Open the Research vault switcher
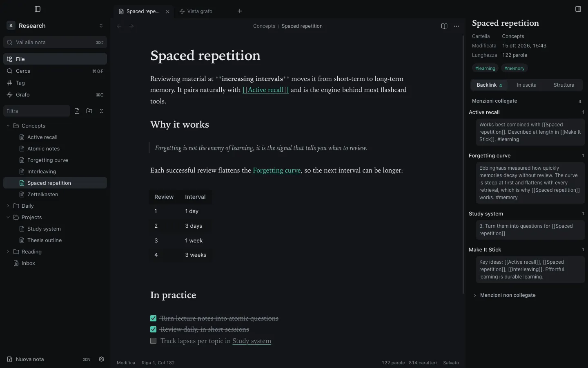The image size is (588, 368). (x=55, y=25)
